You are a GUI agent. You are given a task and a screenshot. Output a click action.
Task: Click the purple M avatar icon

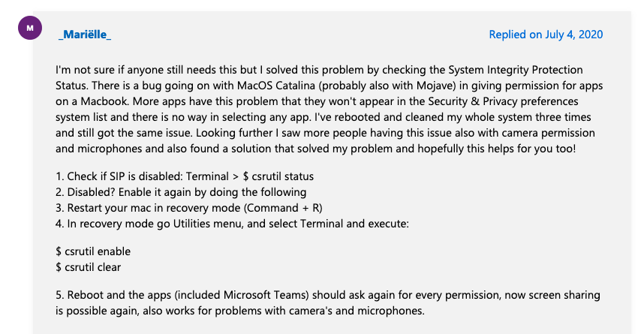click(x=29, y=29)
